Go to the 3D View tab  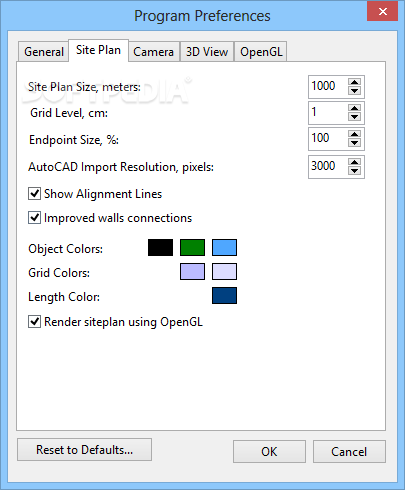pos(207,52)
